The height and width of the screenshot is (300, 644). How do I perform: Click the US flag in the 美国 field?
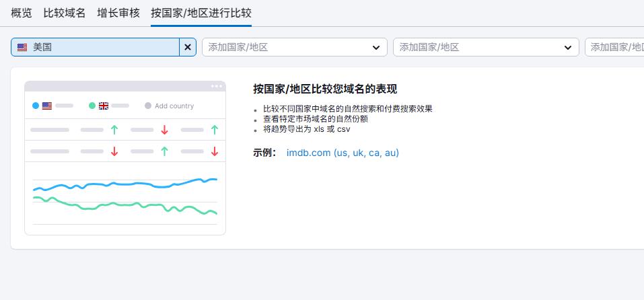[22, 47]
